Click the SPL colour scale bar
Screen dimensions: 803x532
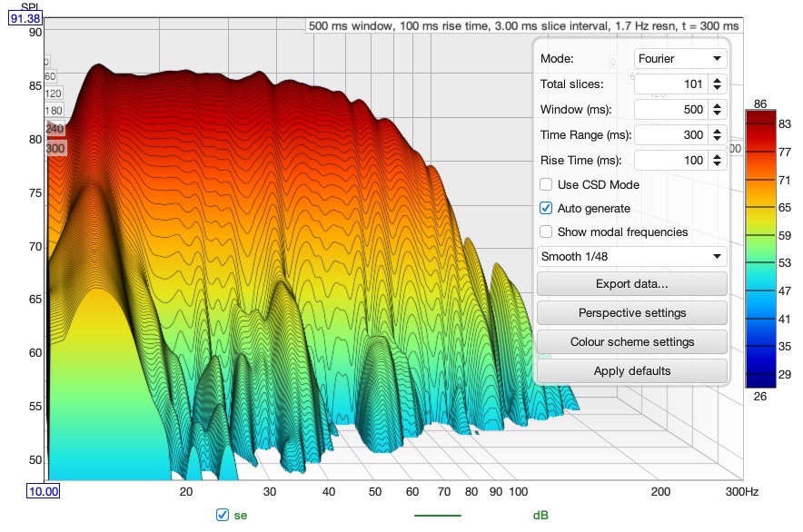click(760, 249)
